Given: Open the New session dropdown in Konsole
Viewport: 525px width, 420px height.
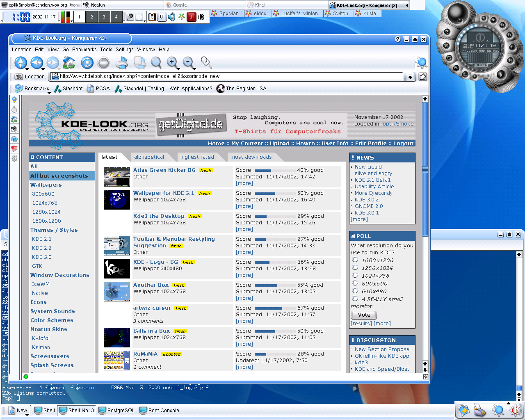Looking at the screenshot, I should (27, 415).
